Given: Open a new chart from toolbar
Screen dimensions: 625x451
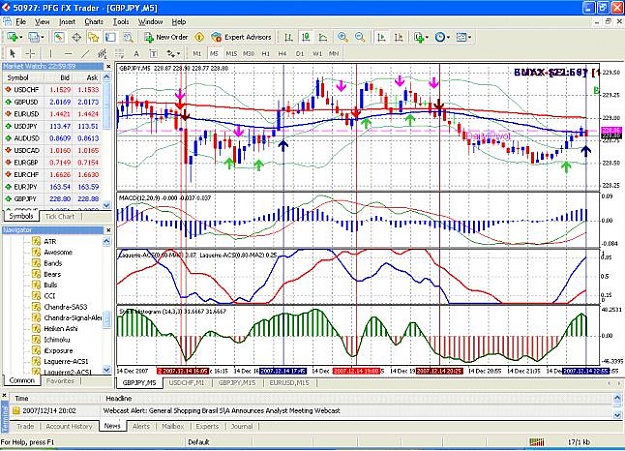Looking at the screenshot, I should [x=12, y=37].
